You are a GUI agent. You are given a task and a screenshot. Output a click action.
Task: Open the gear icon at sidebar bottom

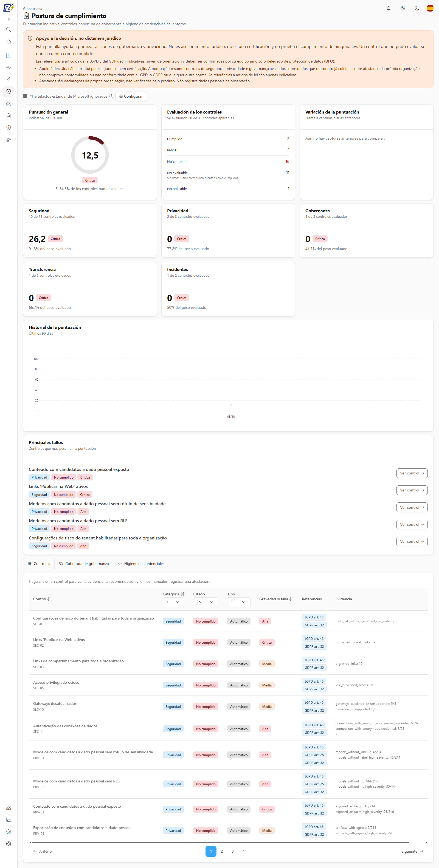[x=9, y=832]
